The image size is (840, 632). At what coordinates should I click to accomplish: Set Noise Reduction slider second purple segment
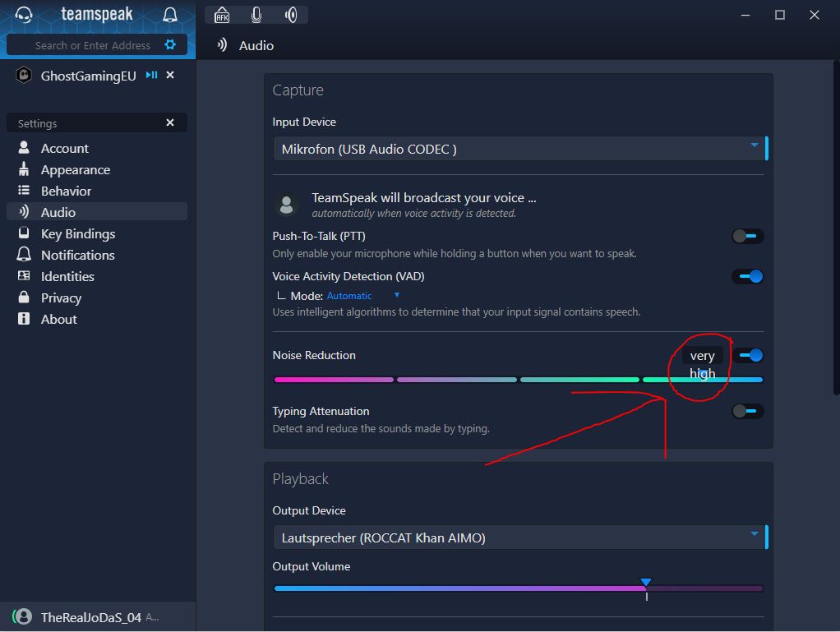coord(457,380)
